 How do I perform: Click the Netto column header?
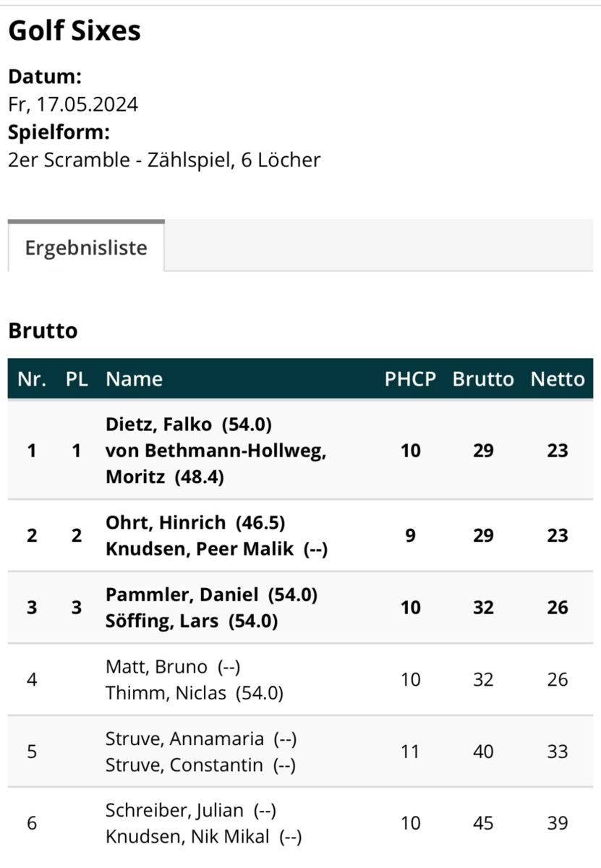[x=558, y=379]
